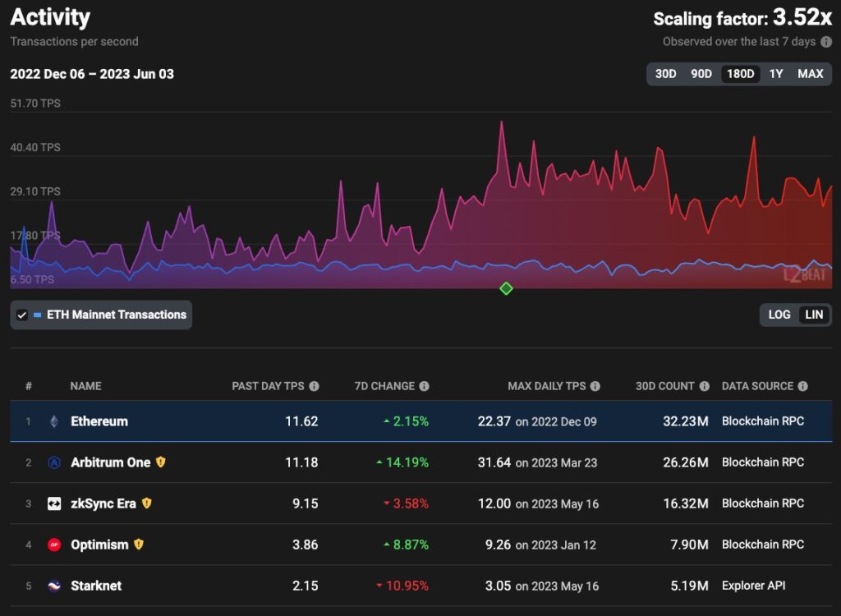The image size is (841, 616).
Task: Open the Starknet project link
Action: click(x=96, y=586)
